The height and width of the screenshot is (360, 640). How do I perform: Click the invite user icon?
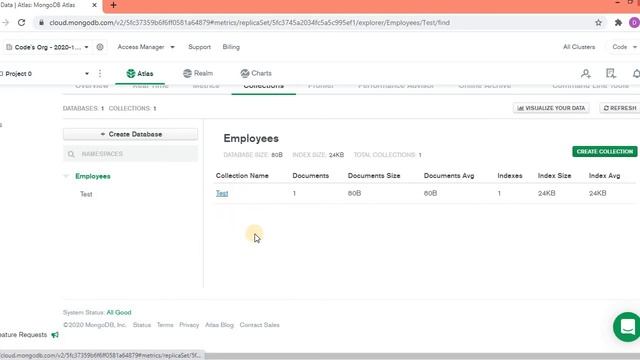pyautogui.click(x=586, y=73)
